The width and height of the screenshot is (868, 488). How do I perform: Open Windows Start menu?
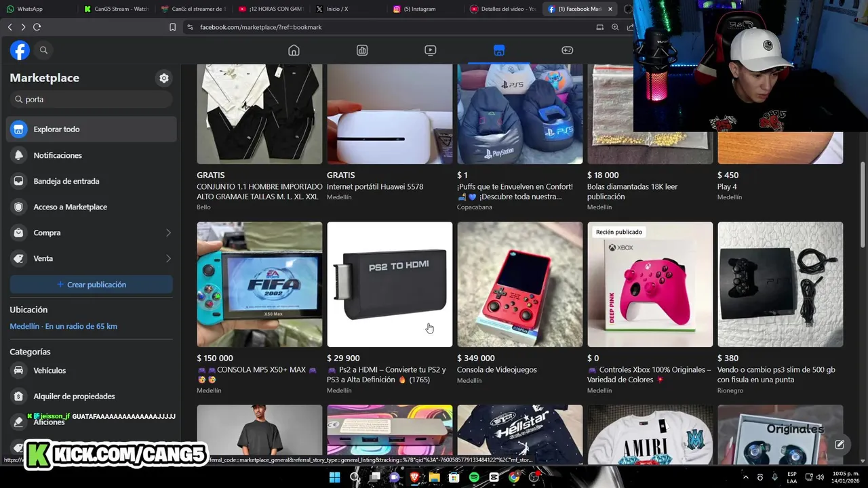pyautogui.click(x=334, y=477)
